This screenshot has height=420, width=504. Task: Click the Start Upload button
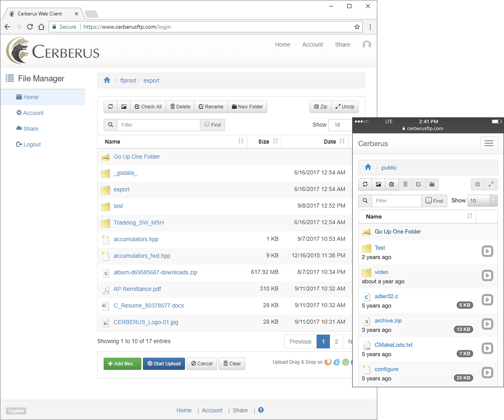(x=164, y=363)
